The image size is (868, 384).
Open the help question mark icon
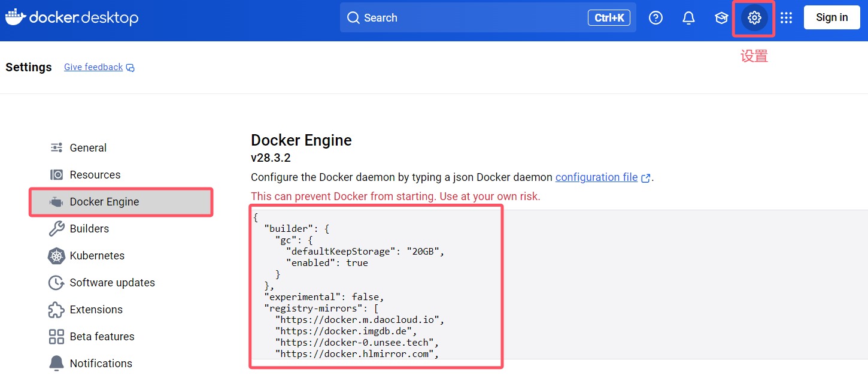656,18
